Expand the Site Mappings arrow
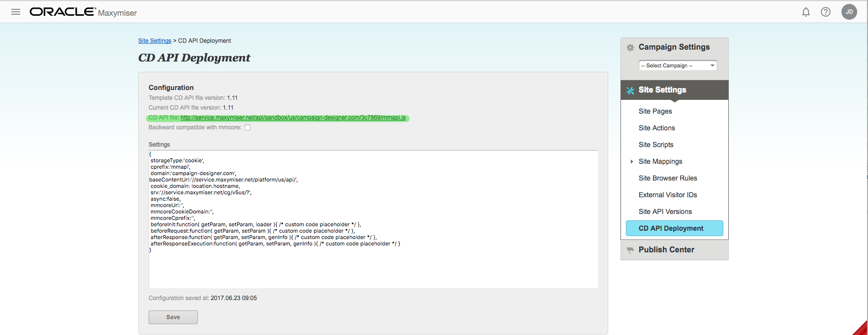 point(632,161)
